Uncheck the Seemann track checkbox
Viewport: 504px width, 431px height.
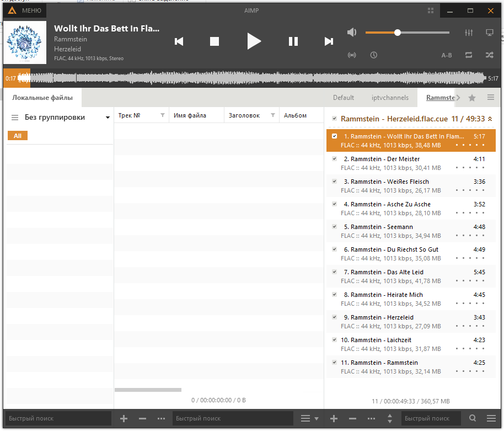point(334,227)
